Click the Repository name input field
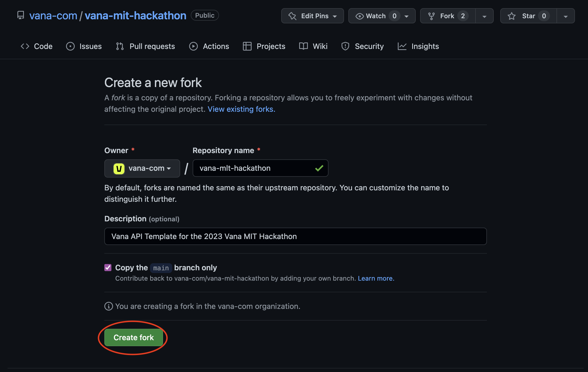 (x=255, y=168)
